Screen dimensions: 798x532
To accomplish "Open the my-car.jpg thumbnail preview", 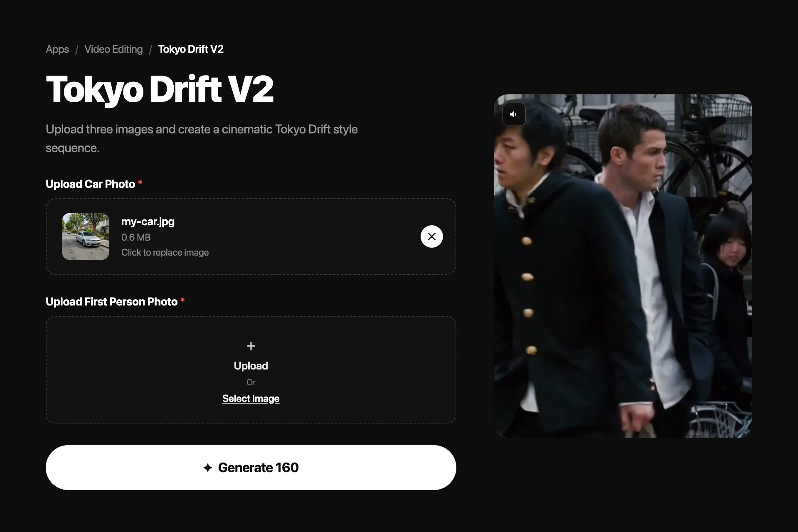I will (x=86, y=236).
